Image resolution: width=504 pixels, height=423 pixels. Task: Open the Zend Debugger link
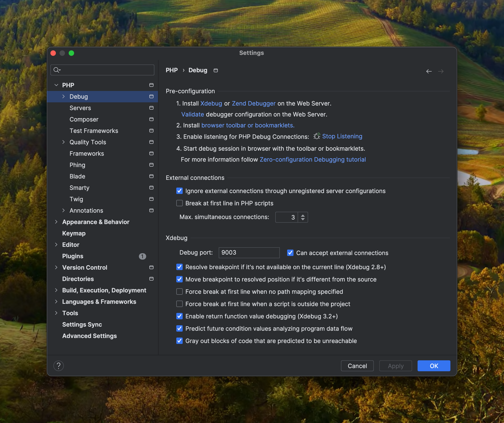253,103
